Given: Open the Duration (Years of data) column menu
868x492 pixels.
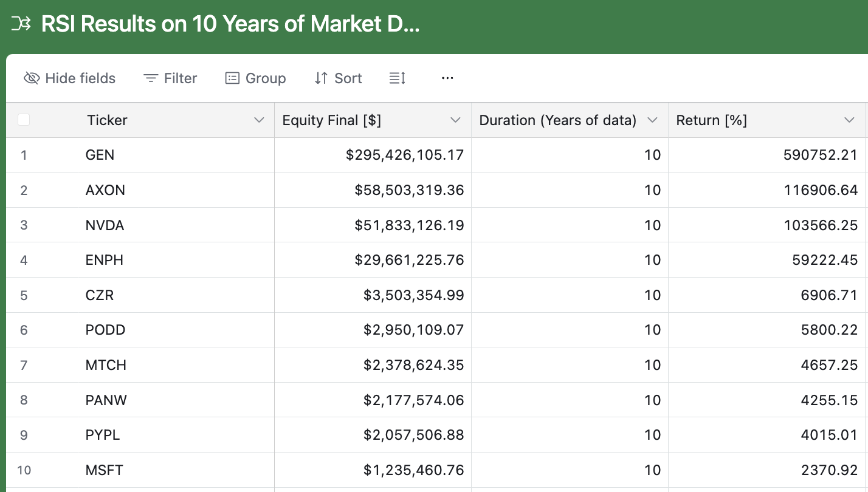Looking at the screenshot, I should coord(652,120).
